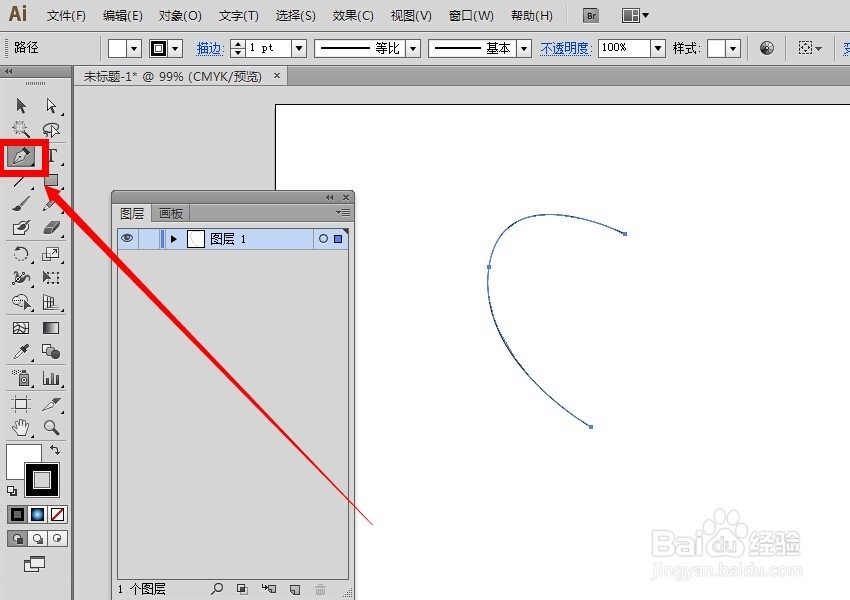Click the Recolor Artwork wheel icon
The height and width of the screenshot is (600, 850).
point(767,48)
